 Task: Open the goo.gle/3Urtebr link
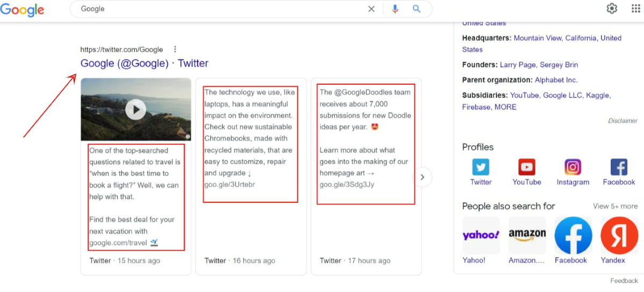230,185
